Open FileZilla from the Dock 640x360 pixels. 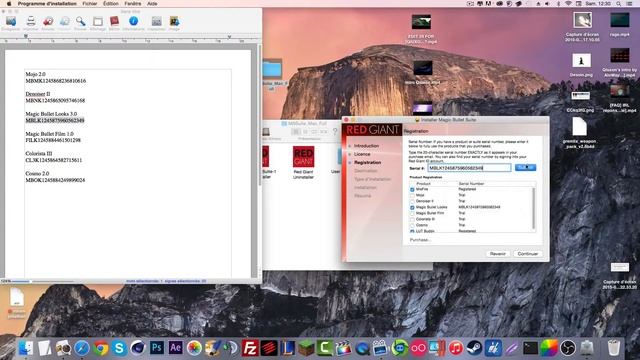250,348
